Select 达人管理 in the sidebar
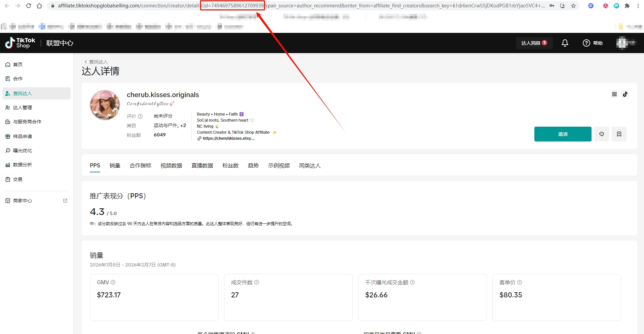This screenshot has height=334, width=644. [23, 108]
